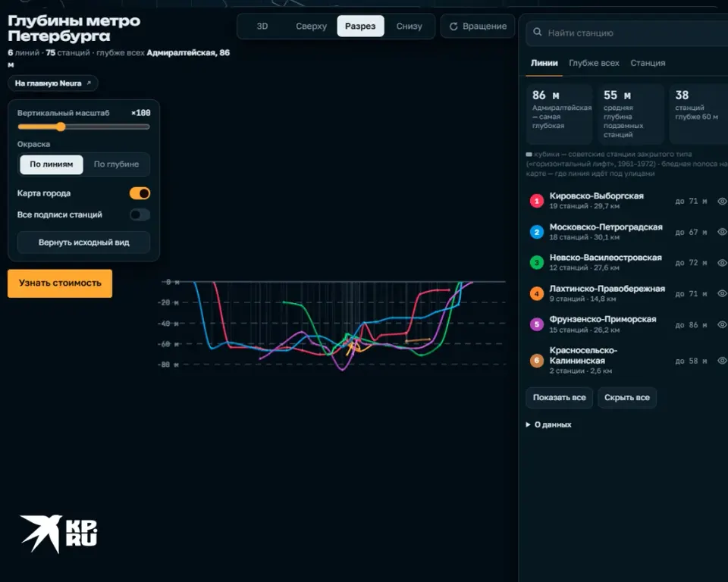Screen dimensions: 728x582
Task: Click the search magnifier icon
Action: tap(537, 32)
